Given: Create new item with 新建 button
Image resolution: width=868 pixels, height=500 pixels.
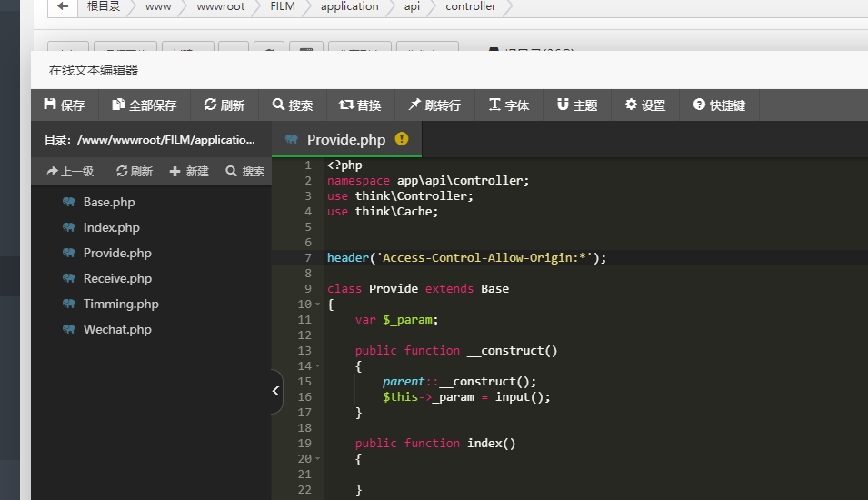Looking at the screenshot, I should coord(189,171).
